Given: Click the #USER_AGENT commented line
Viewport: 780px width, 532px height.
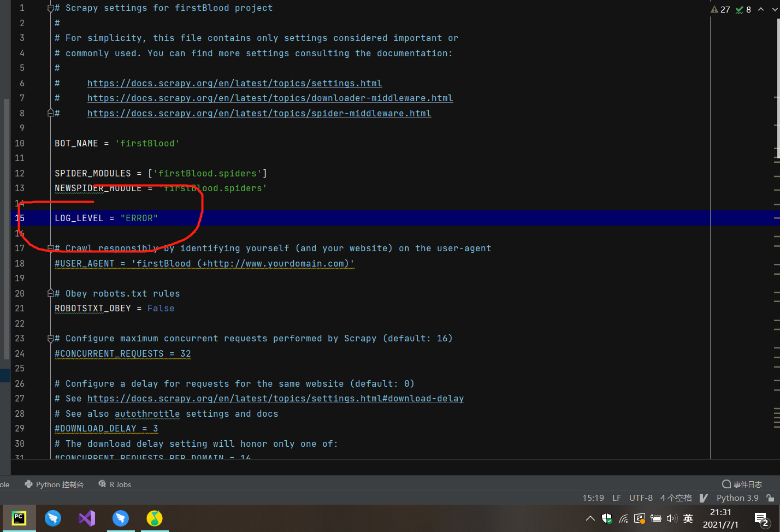Looking at the screenshot, I should tap(204, 263).
